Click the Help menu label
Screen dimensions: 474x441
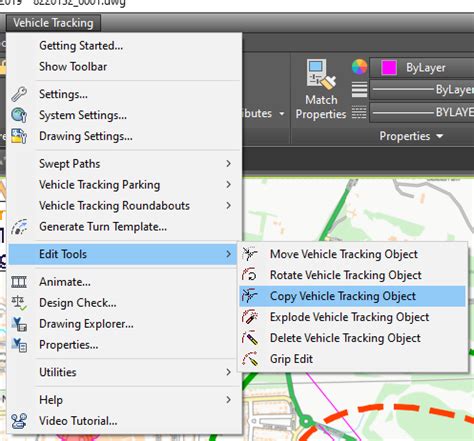[x=51, y=400]
